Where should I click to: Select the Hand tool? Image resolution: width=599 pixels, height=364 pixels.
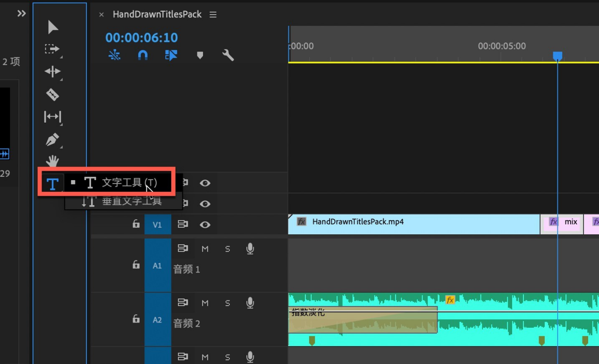52,161
